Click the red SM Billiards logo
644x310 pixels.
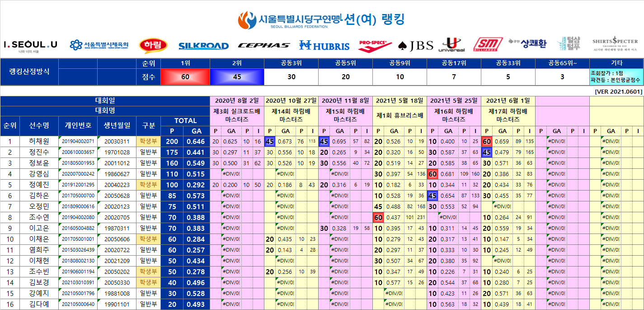[x=488, y=45]
